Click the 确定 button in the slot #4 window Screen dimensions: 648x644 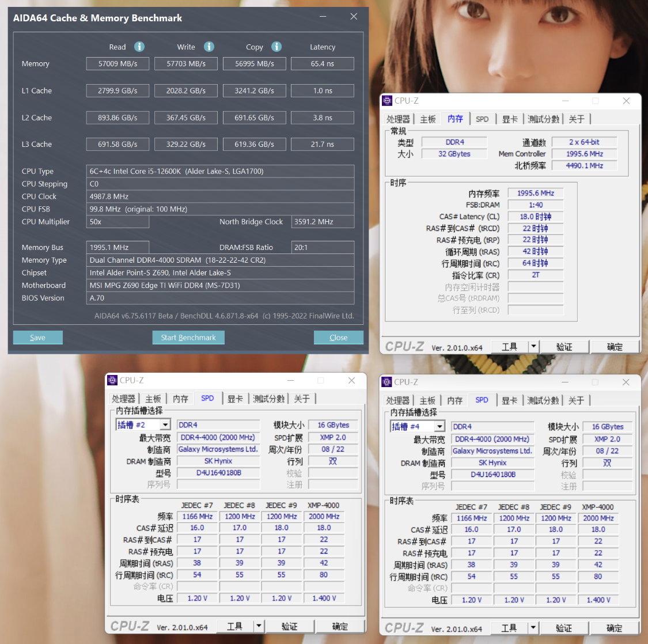coord(613,628)
